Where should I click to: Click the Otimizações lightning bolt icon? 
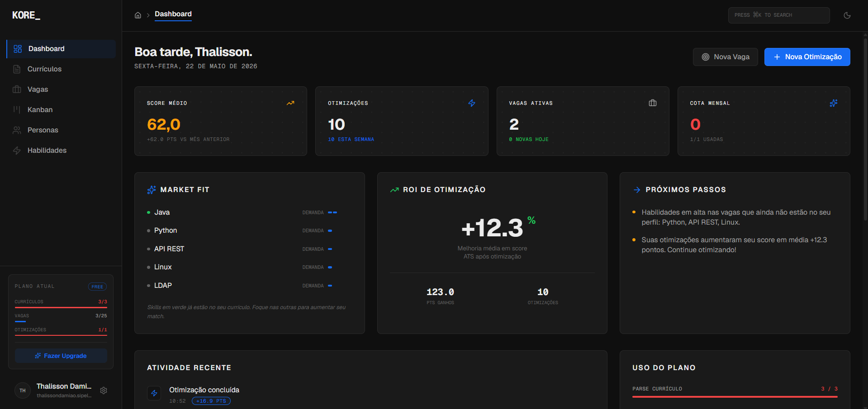[x=472, y=103]
